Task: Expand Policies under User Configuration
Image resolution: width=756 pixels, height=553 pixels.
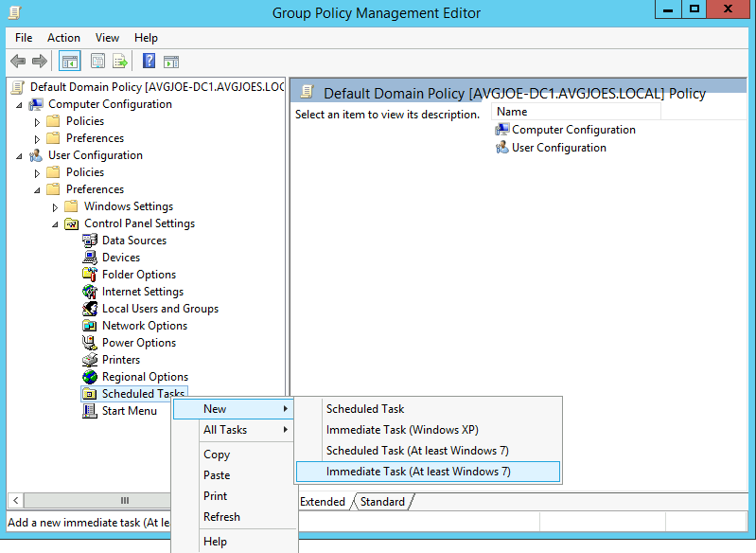Action: [x=37, y=173]
